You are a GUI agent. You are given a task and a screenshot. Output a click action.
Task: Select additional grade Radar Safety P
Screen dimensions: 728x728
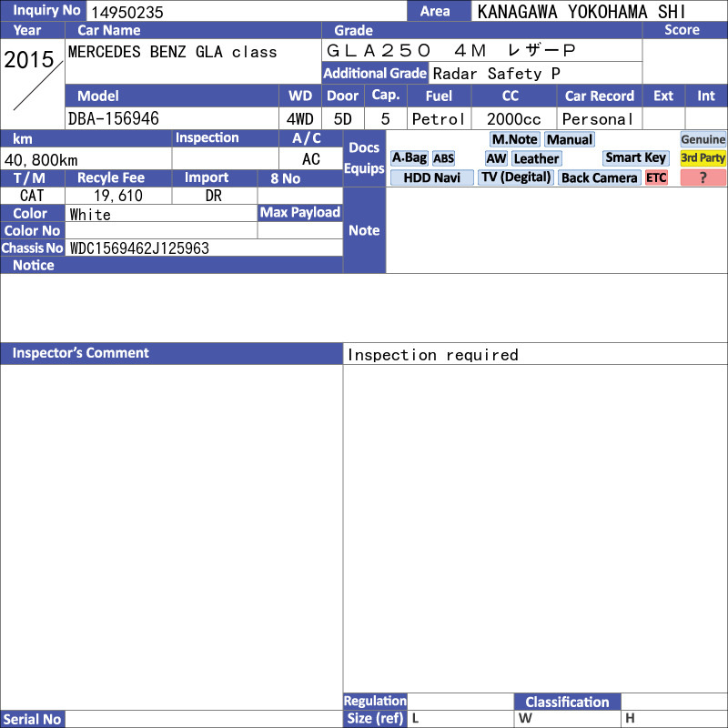coord(496,74)
